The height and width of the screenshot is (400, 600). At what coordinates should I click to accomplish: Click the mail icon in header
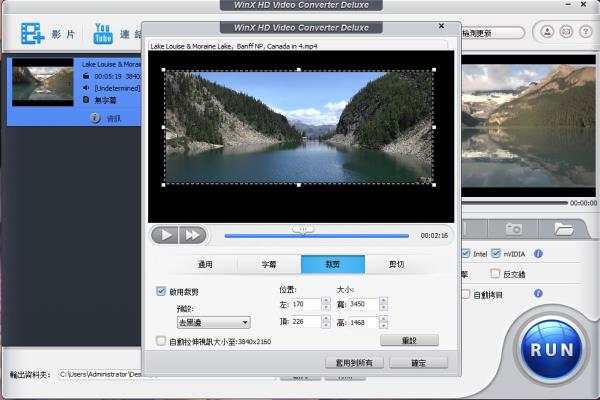pos(566,32)
